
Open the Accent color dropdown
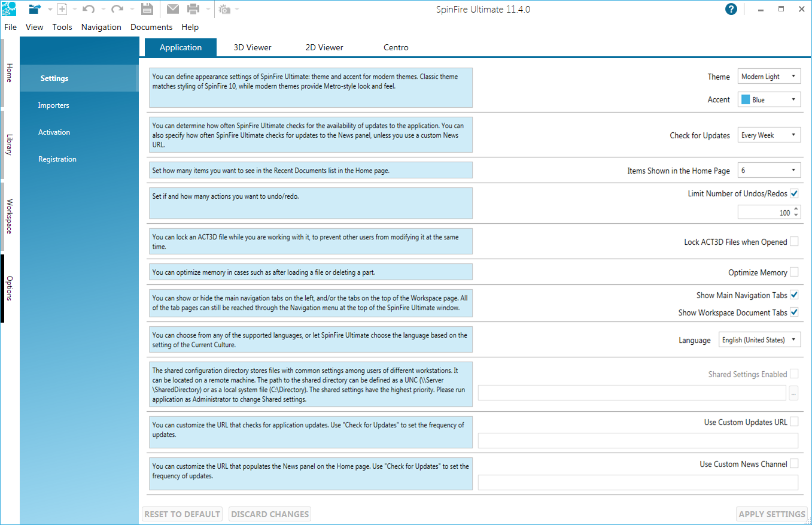(x=769, y=99)
